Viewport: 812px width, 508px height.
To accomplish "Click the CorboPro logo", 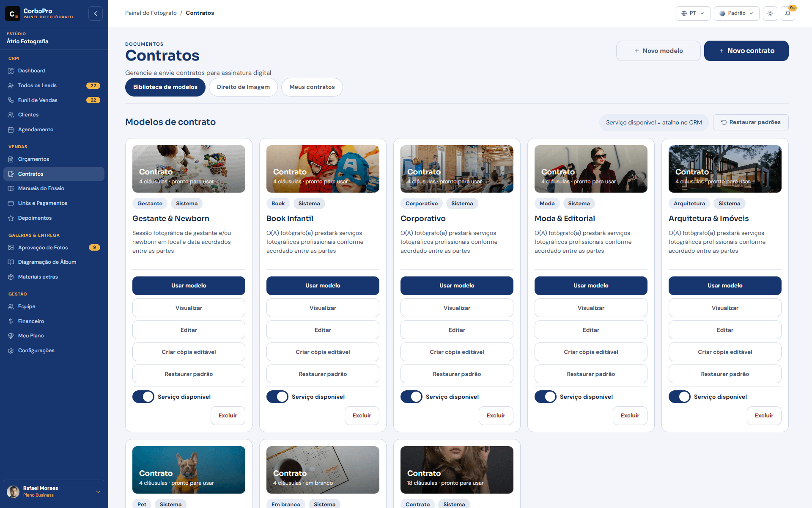I will [12, 14].
